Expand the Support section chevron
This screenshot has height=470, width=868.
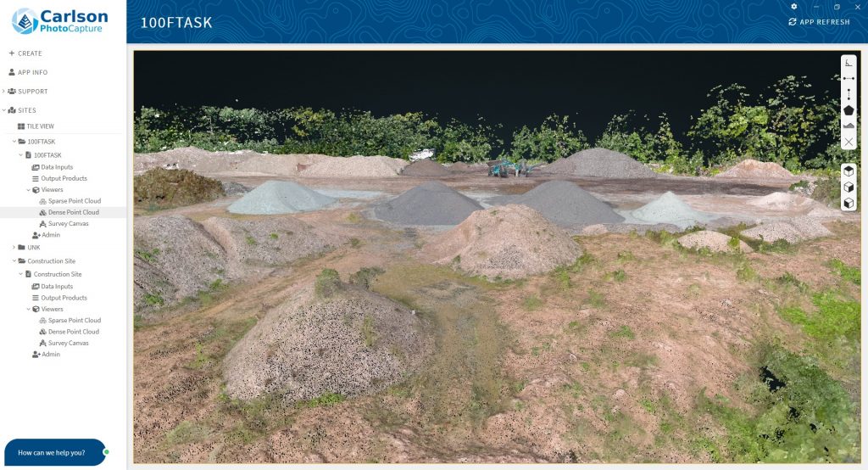tap(3, 92)
